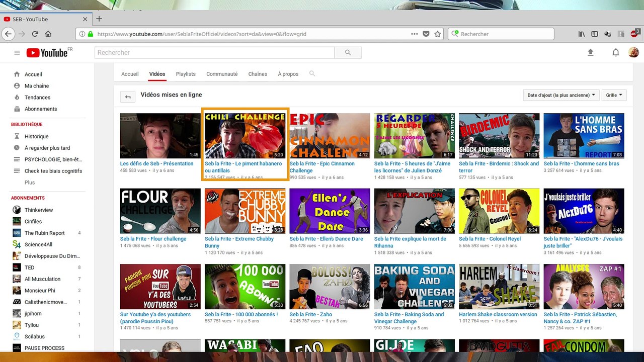Switch to the channel Accueil tab

click(x=130, y=74)
